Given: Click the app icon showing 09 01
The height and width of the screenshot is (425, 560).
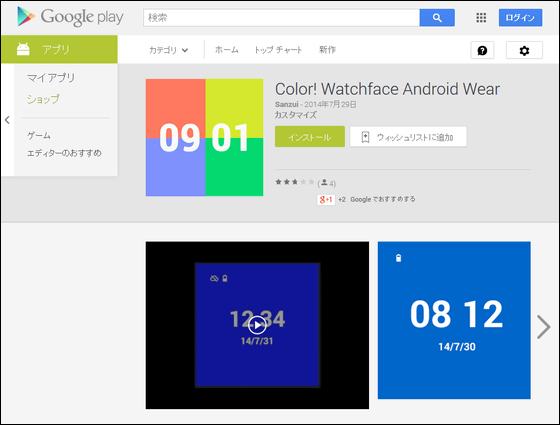Looking at the screenshot, I should point(204,138).
